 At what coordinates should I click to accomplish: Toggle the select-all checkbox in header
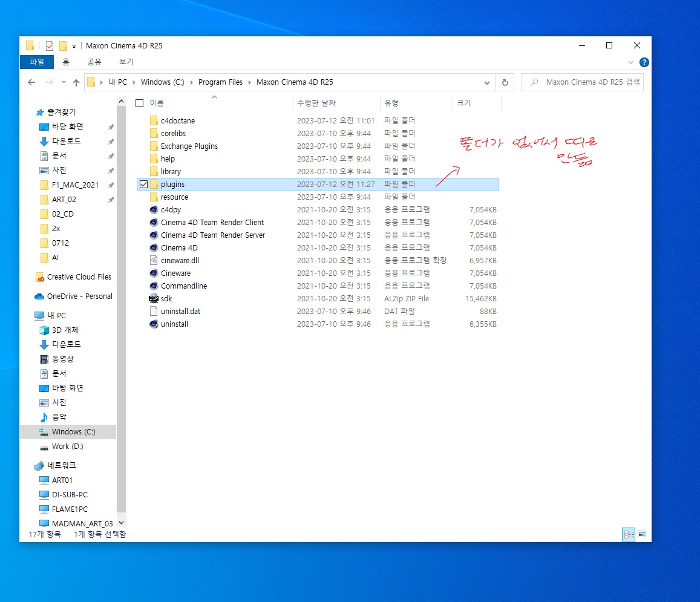pos(139,103)
